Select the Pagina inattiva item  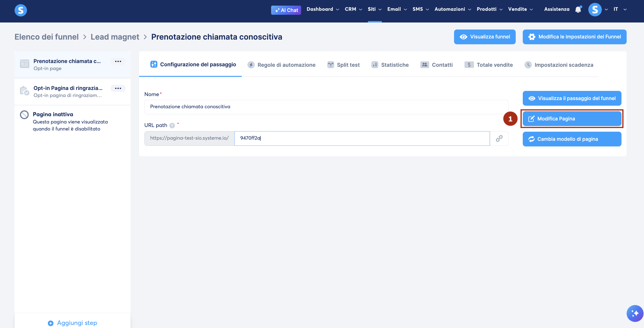pos(72,121)
